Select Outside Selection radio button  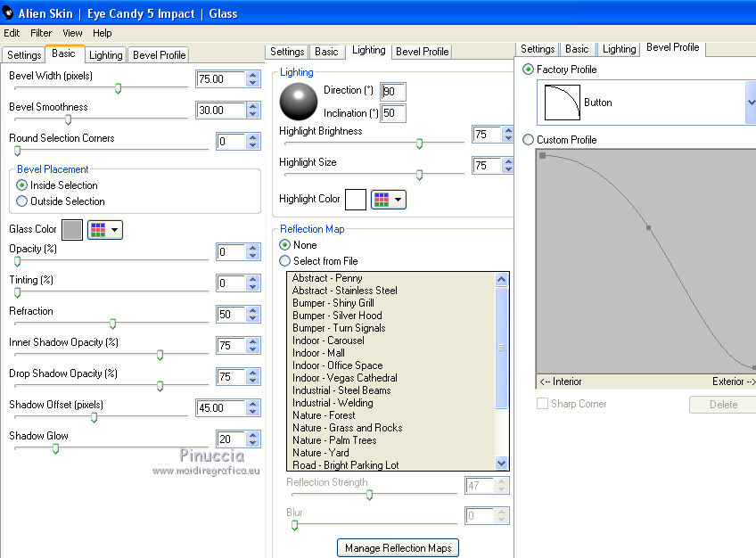point(22,201)
